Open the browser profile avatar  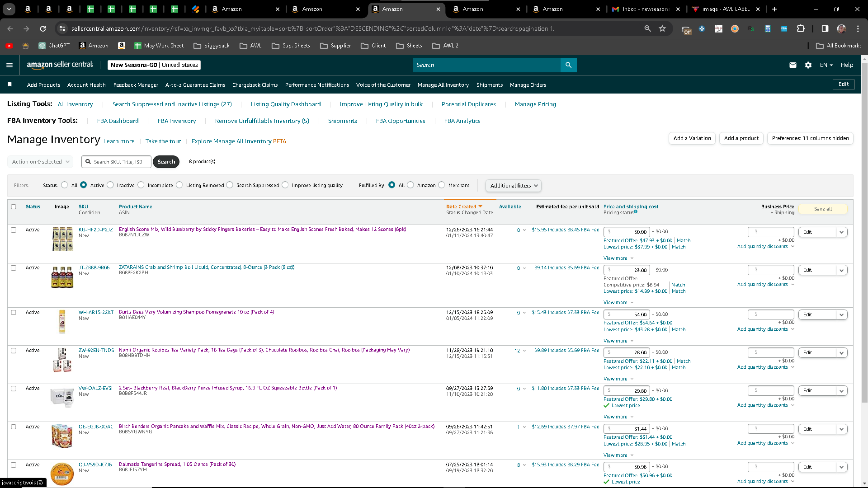pos(841,28)
